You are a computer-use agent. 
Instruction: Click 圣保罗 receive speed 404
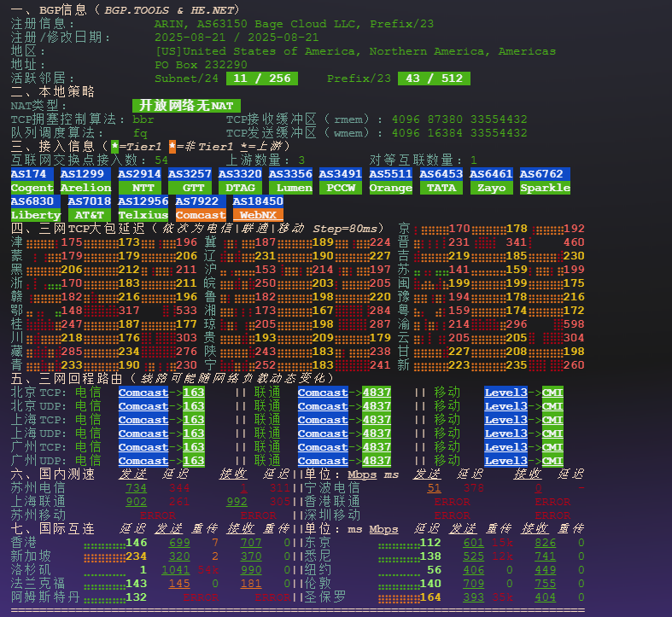point(545,597)
